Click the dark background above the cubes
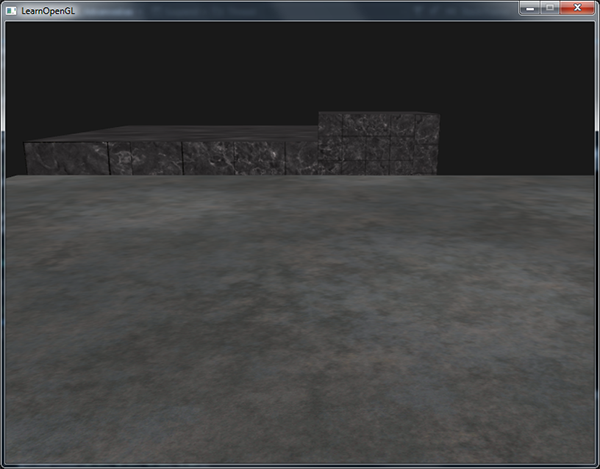 tap(250, 70)
